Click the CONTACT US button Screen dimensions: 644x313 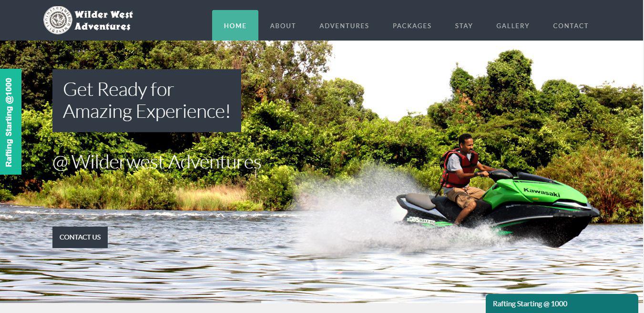[80, 237]
